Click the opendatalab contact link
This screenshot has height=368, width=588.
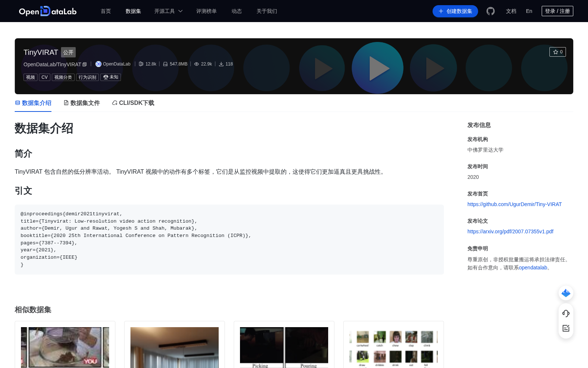coord(533,268)
